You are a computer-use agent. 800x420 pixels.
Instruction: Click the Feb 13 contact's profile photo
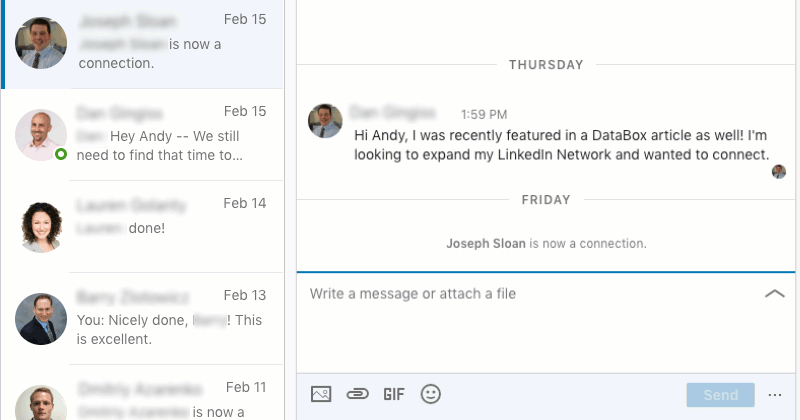pyautogui.click(x=41, y=319)
